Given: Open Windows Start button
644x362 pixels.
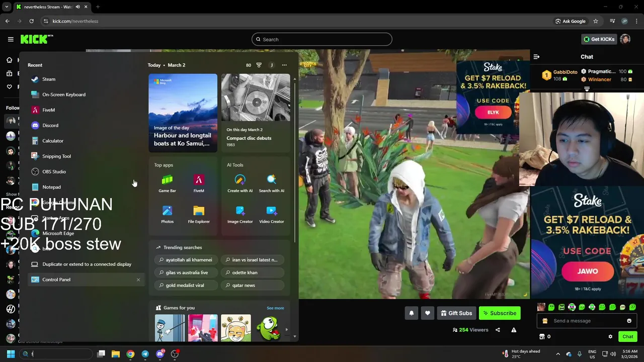Looking at the screenshot, I should tap(11, 354).
